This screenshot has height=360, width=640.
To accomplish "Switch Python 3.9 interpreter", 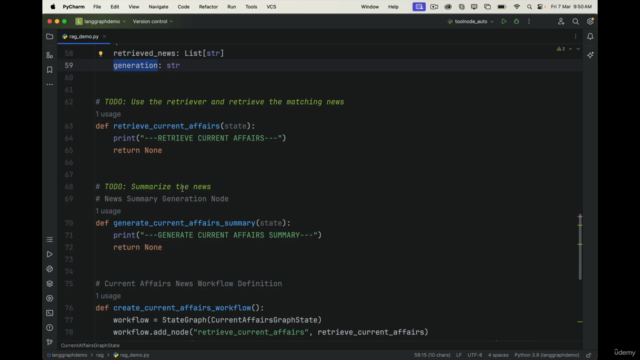I will (x=547, y=355).
